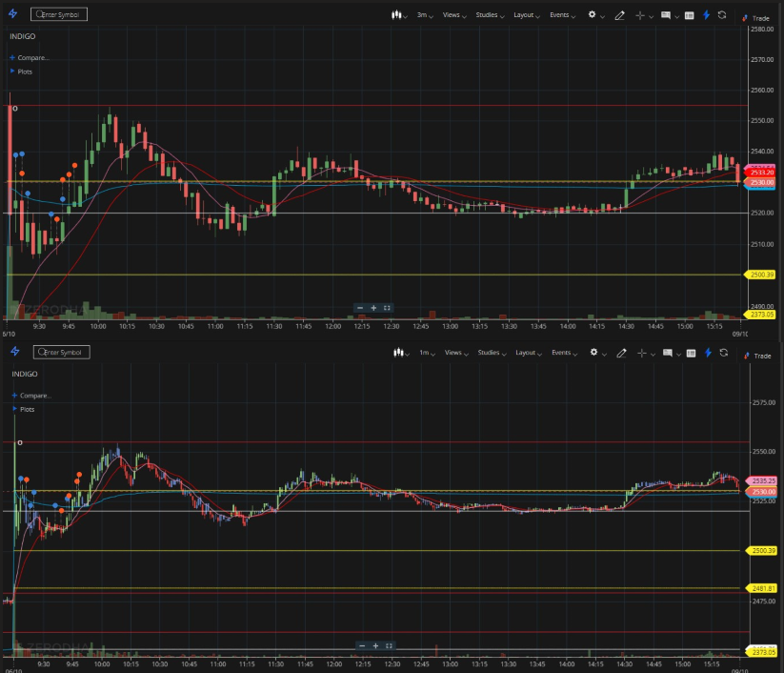This screenshot has height=673, width=784.
Task: Click 2373.05 label in top chart
Action: (760, 315)
